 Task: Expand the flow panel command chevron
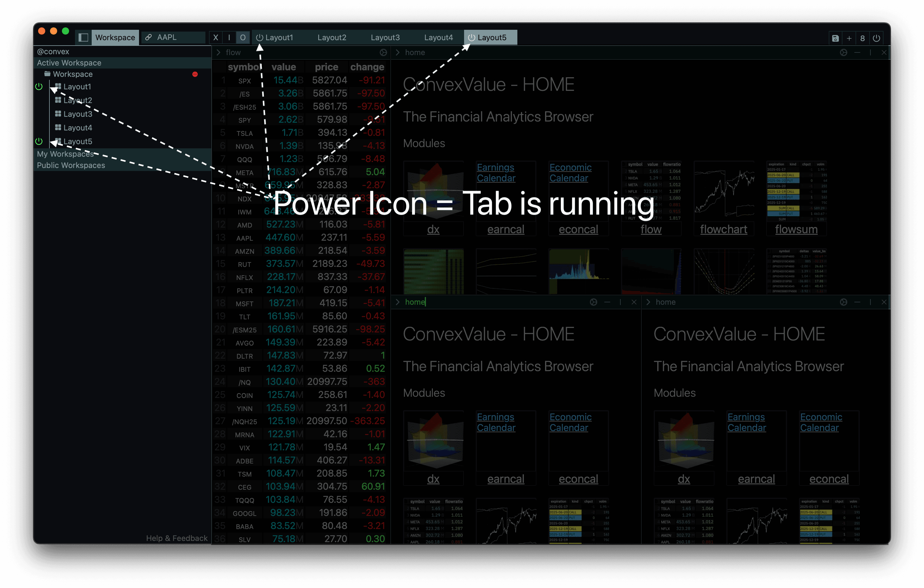coord(219,52)
